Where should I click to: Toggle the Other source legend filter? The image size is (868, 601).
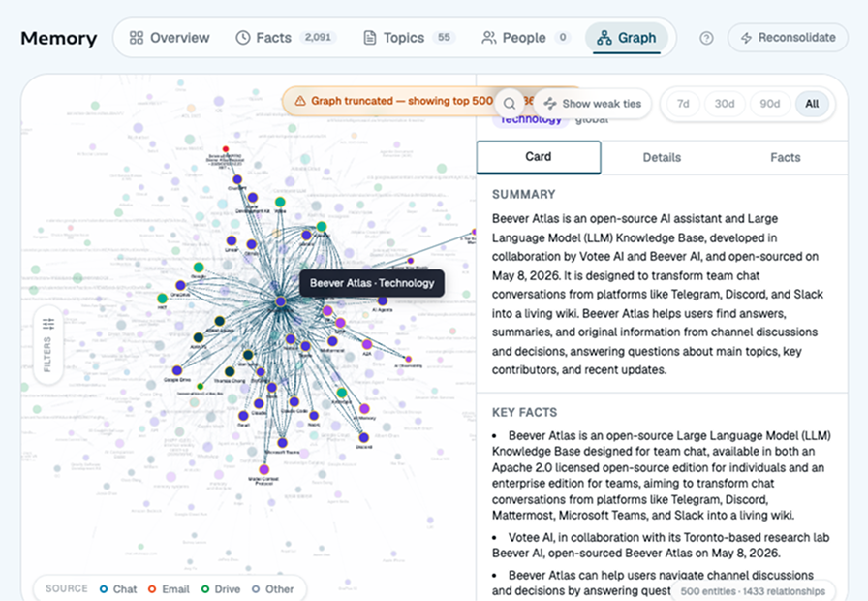(273, 589)
